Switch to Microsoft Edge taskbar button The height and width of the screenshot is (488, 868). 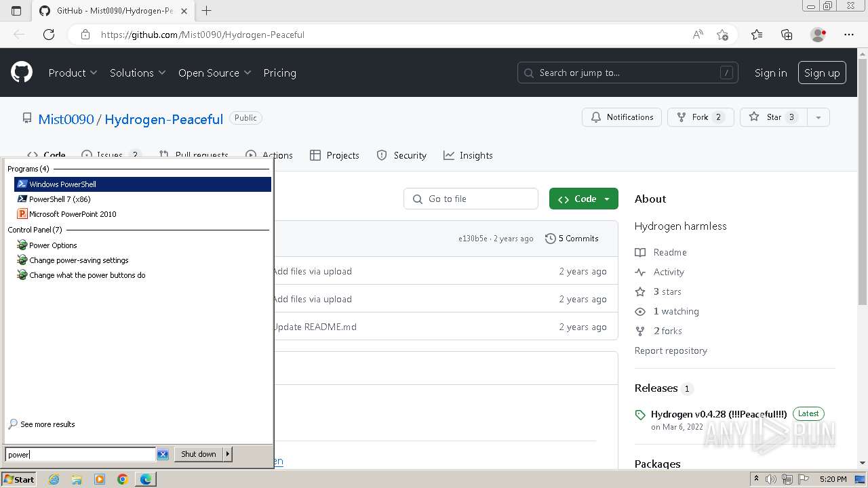point(146,479)
